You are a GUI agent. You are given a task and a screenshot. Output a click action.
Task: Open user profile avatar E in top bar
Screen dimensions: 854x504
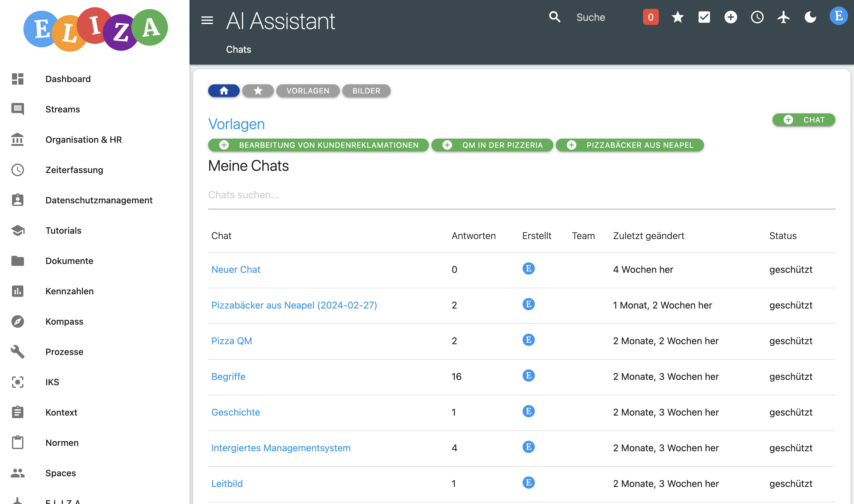click(839, 16)
